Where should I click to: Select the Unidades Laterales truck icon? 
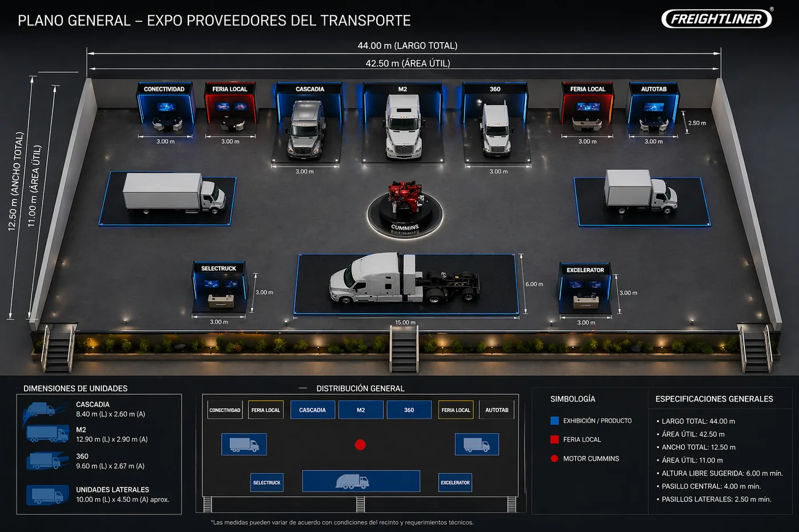[47, 495]
